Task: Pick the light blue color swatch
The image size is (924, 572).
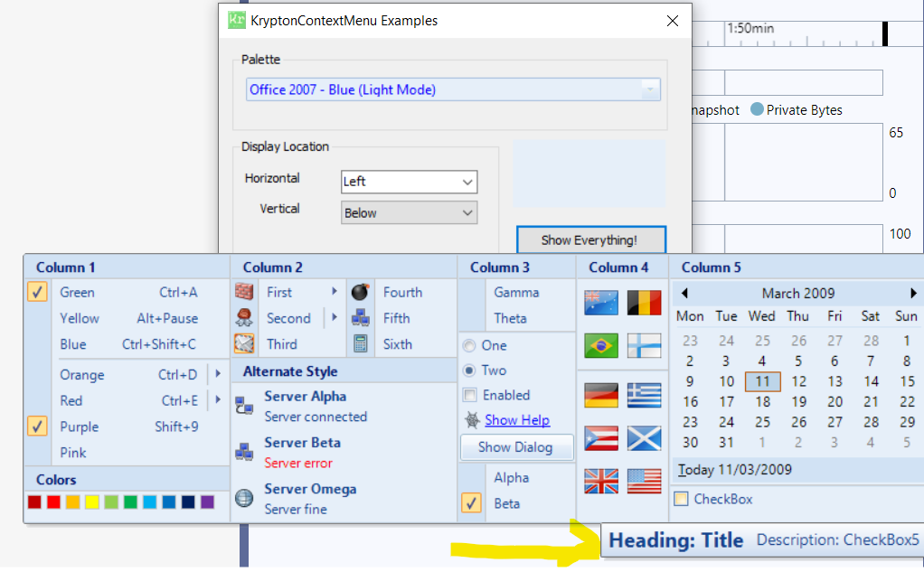Action: click(x=150, y=502)
